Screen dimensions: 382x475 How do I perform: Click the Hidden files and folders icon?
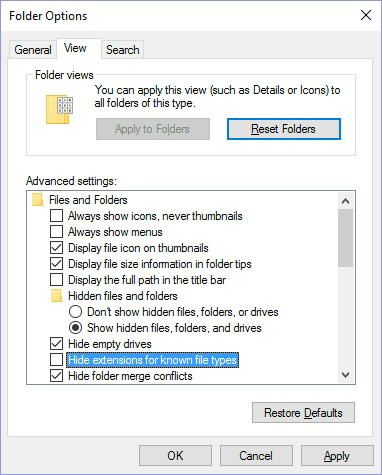56,296
